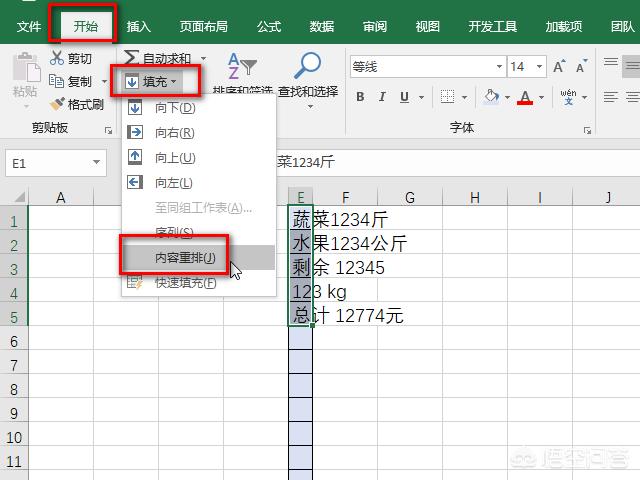The width and height of the screenshot is (640, 480).
Task: Select 内容重排(J) menu item
Action: point(199,258)
